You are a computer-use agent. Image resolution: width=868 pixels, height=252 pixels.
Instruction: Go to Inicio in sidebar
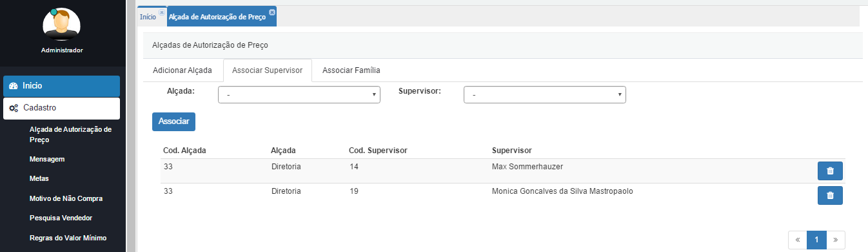[x=61, y=86]
